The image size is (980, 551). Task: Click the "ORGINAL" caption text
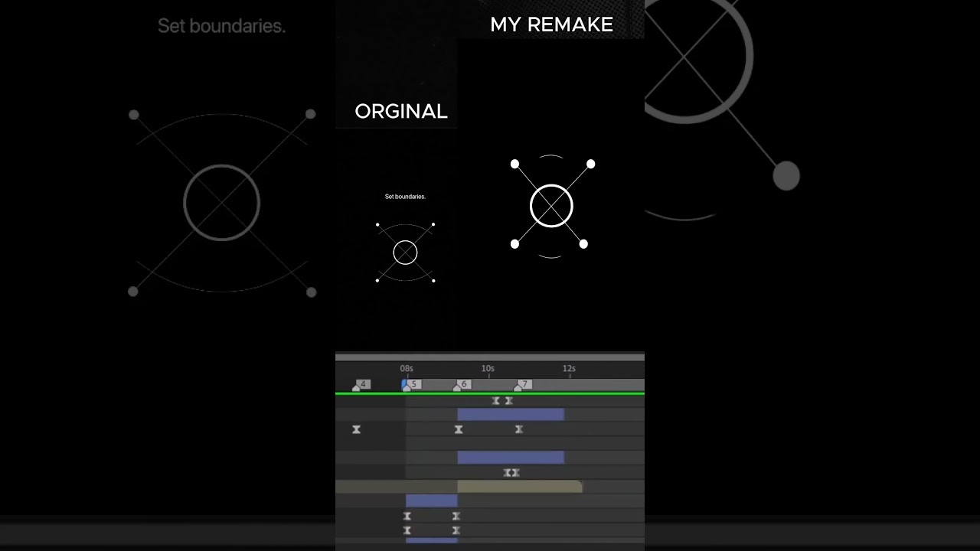401,112
